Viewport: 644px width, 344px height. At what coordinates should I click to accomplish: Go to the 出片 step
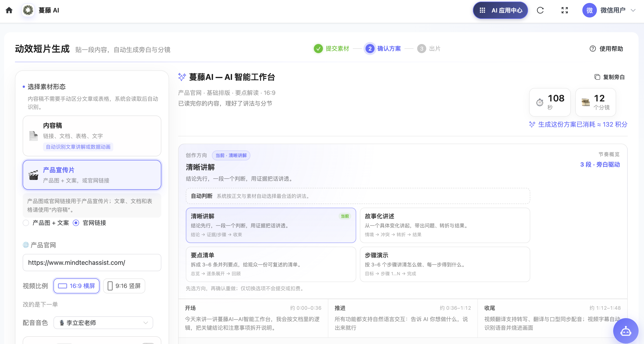coord(429,49)
